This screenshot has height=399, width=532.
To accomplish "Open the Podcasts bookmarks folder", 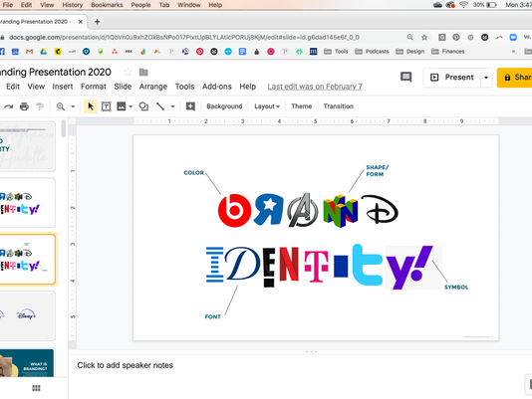I will tap(372, 52).
